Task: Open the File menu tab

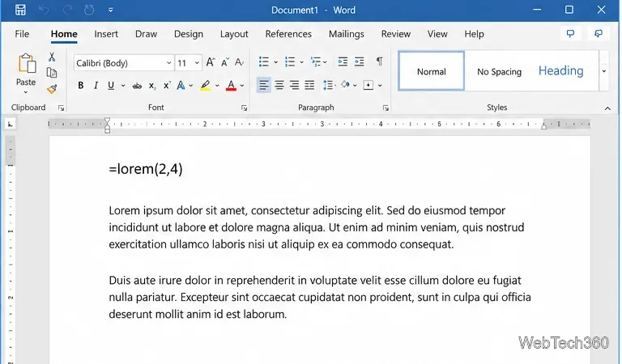Action: point(22,34)
